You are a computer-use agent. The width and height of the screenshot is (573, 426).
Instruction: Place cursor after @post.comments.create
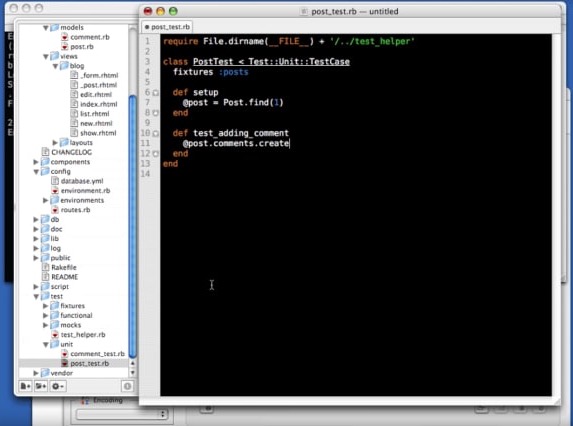[289, 144]
